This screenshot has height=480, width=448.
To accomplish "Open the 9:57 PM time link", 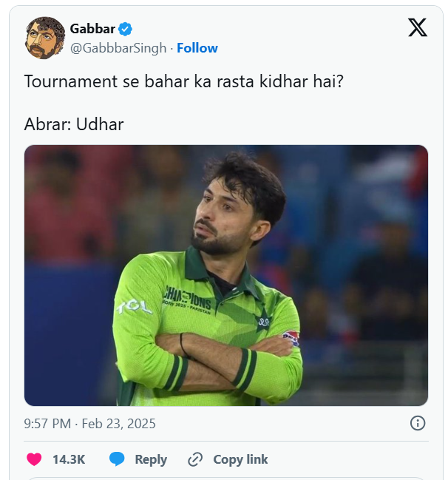I will click(49, 424).
